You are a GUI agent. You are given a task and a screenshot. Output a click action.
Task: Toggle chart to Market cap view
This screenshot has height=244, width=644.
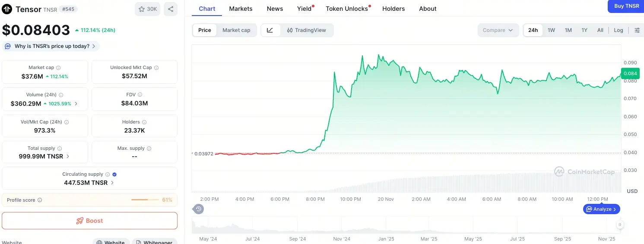coord(236,30)
